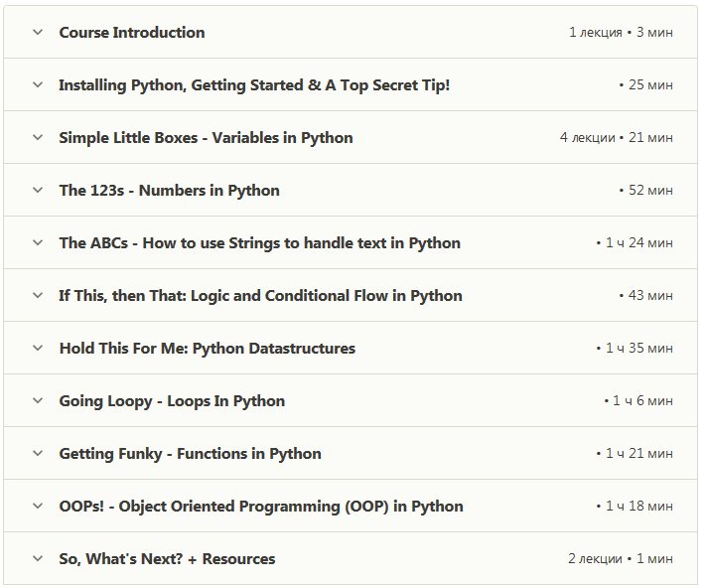Viewport: 705px width, 588px height.
Task: Open the Course Introduction title
Action: (x=132, y=33)
